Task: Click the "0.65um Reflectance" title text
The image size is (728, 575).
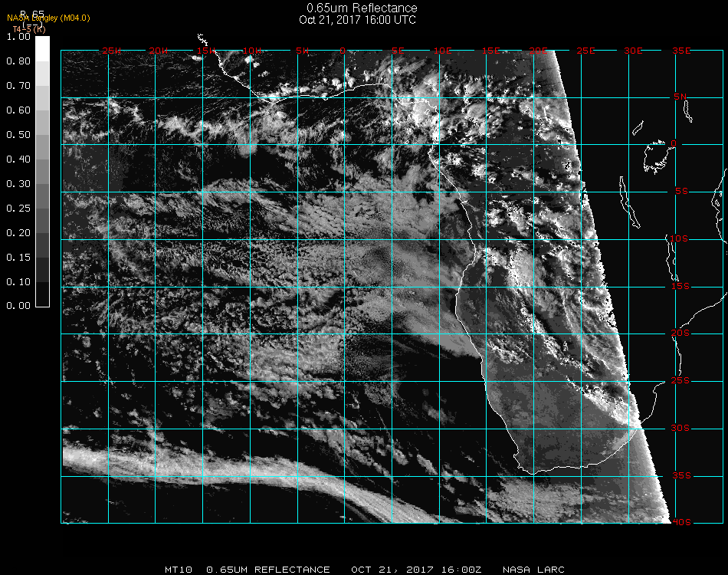Action: coord(362,8)
